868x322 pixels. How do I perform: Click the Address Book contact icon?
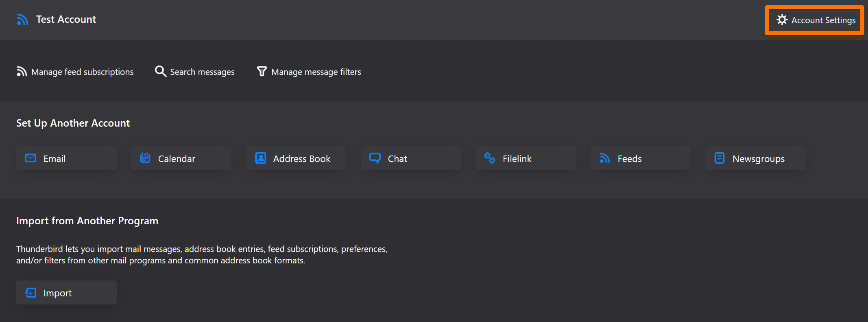(x=260, y=158)
